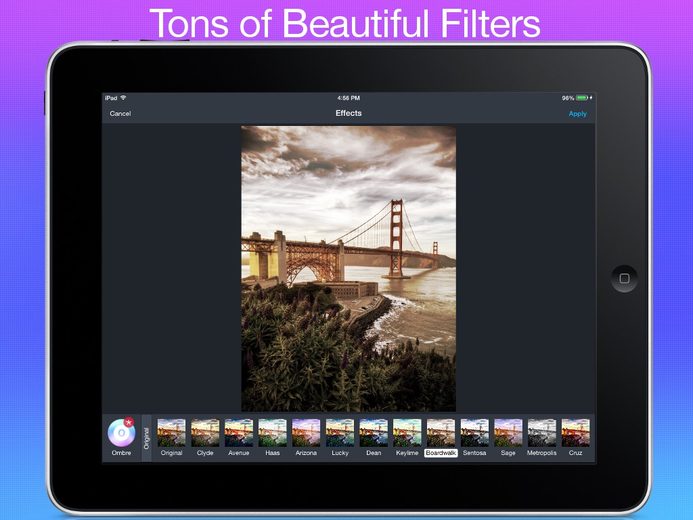Open the Ombre filter pack icon

[x=122, y=433]
